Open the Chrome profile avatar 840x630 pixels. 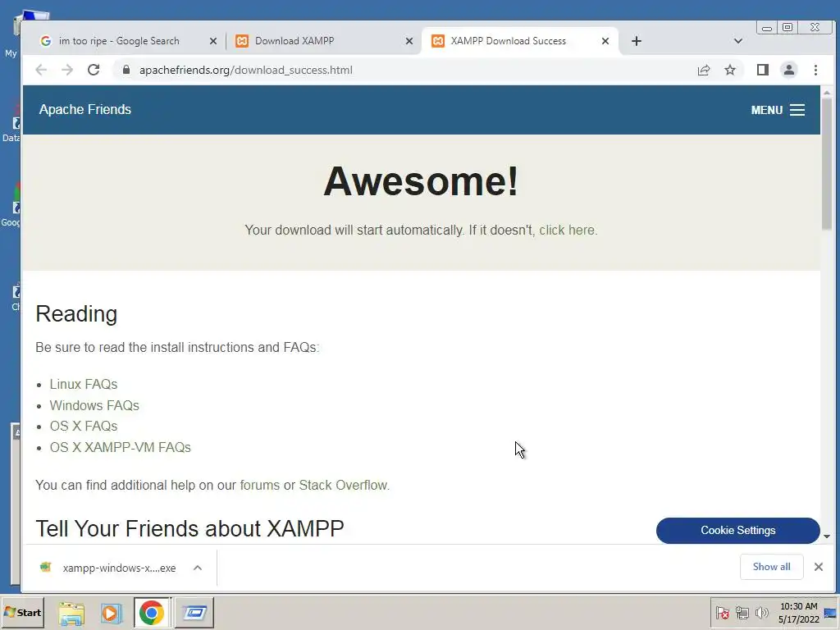point(789,71)
